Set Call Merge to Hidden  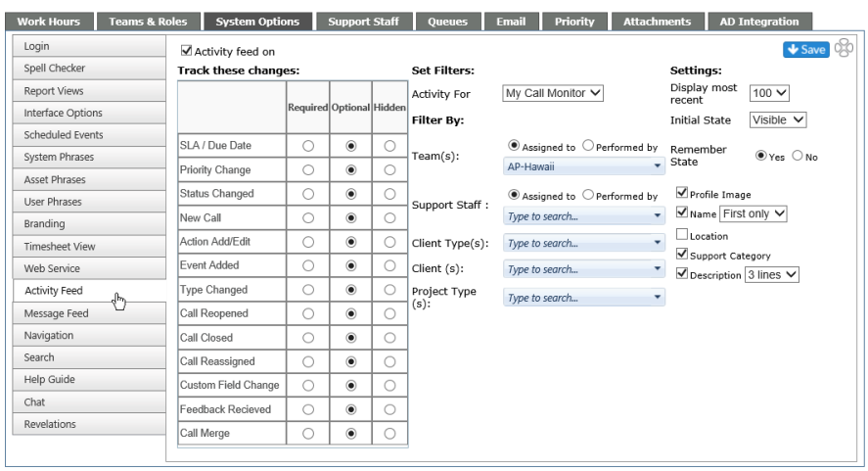(389, 434)
